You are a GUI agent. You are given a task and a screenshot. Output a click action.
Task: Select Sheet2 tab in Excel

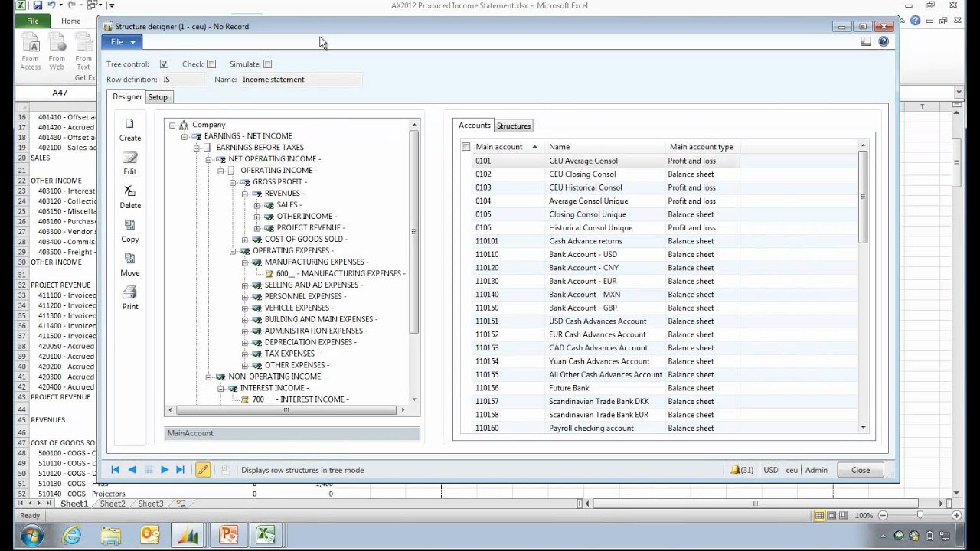(113, 504)
